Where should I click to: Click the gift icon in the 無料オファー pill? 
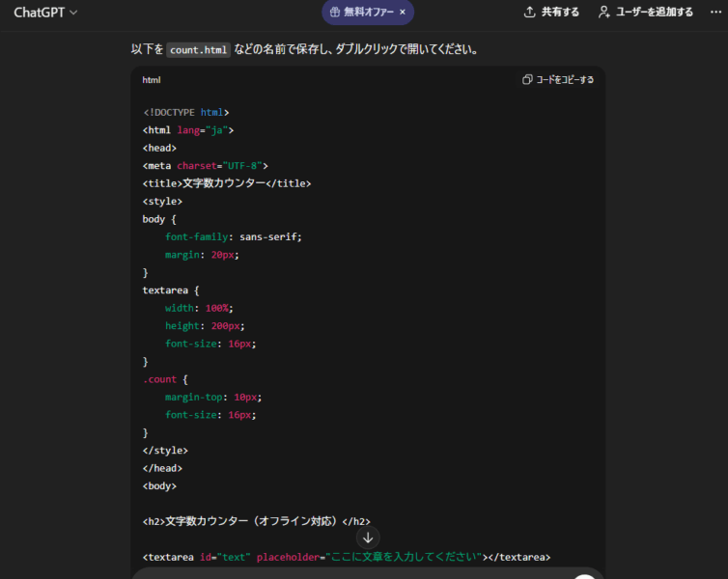[334, 13]
